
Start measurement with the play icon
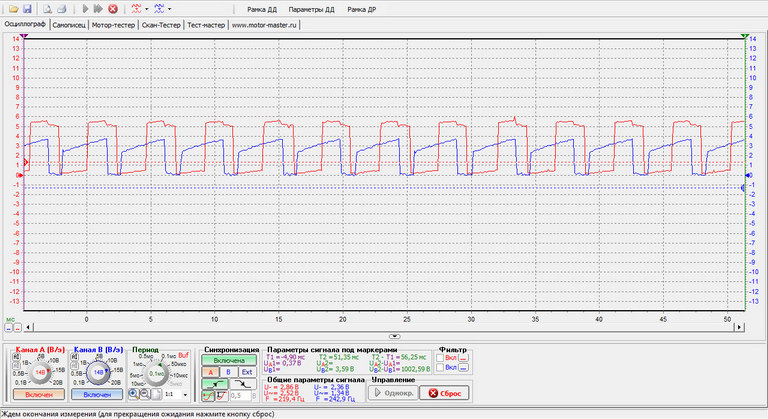pyautogui.click(x=85, y=8)
